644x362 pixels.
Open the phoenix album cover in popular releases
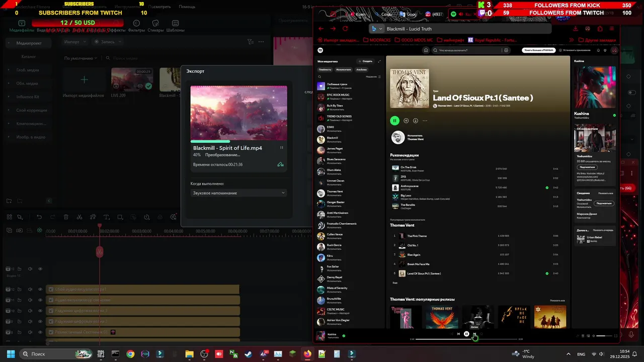(x=442, y=317)
